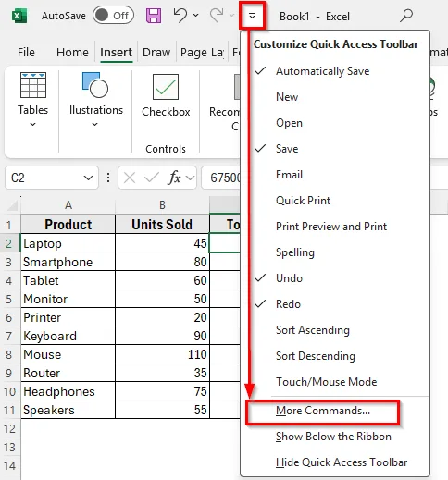This screenshot has height=480, width=448.
Task: Select the Insert ribbon tab
Action: (116, 52)
